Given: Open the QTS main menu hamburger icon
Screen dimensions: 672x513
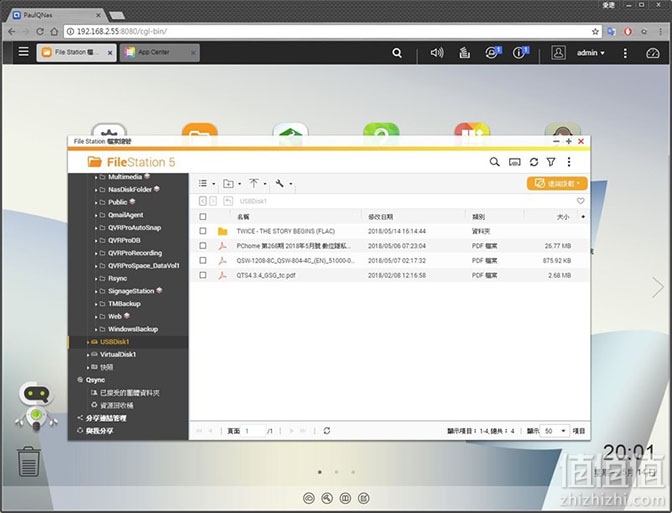Looking at the screenshot, I should coord(24,52).
